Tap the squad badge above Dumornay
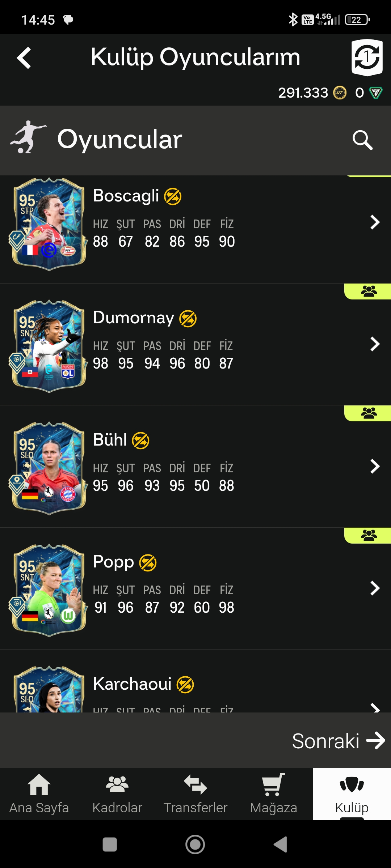 tap(368, 291)
